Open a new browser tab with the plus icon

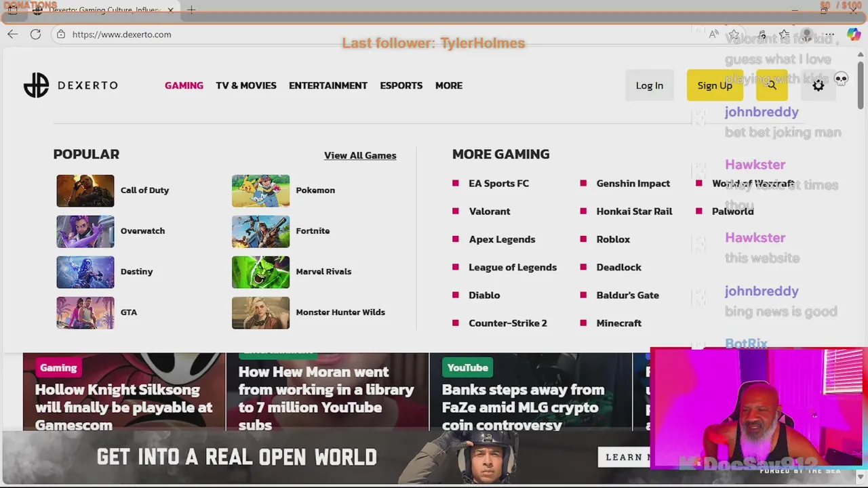coord(191,9)
